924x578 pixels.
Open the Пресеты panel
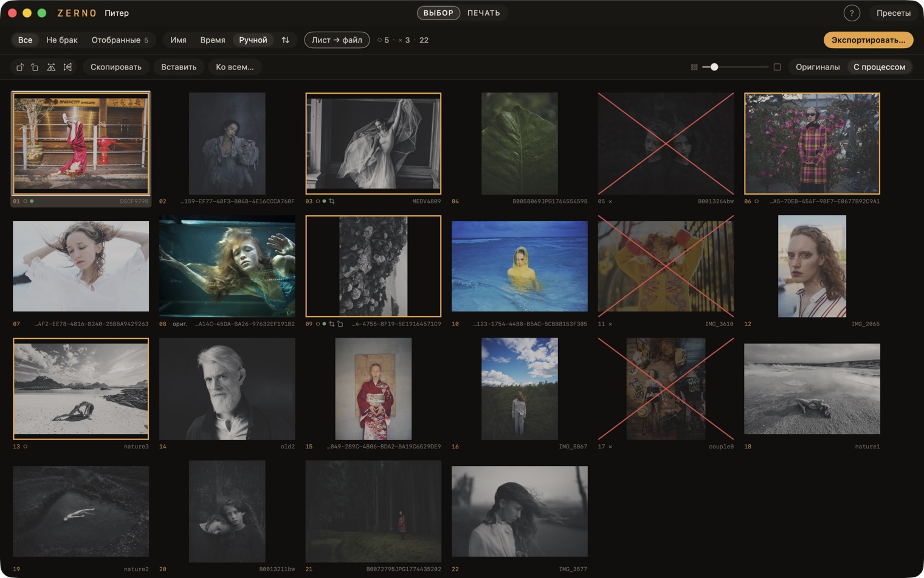(893, 13)
